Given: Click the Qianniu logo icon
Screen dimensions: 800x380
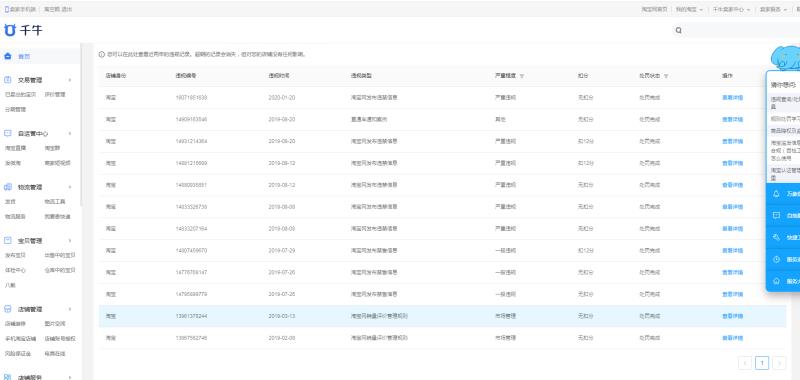Looking at the screenshot, I should (x=10, y=30).
